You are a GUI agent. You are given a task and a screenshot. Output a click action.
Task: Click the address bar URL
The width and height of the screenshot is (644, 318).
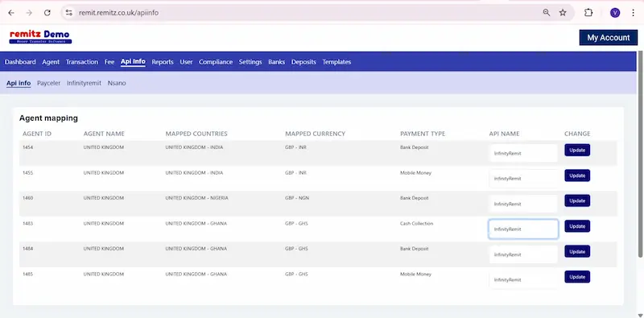(x=118, y=13)
